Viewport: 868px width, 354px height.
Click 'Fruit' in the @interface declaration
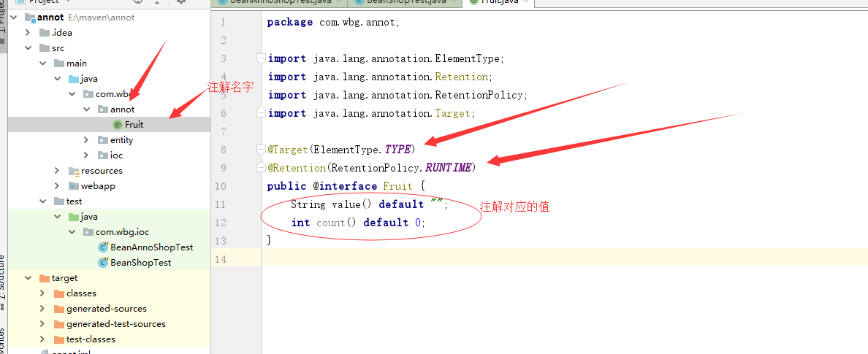(x=397, y=186)
